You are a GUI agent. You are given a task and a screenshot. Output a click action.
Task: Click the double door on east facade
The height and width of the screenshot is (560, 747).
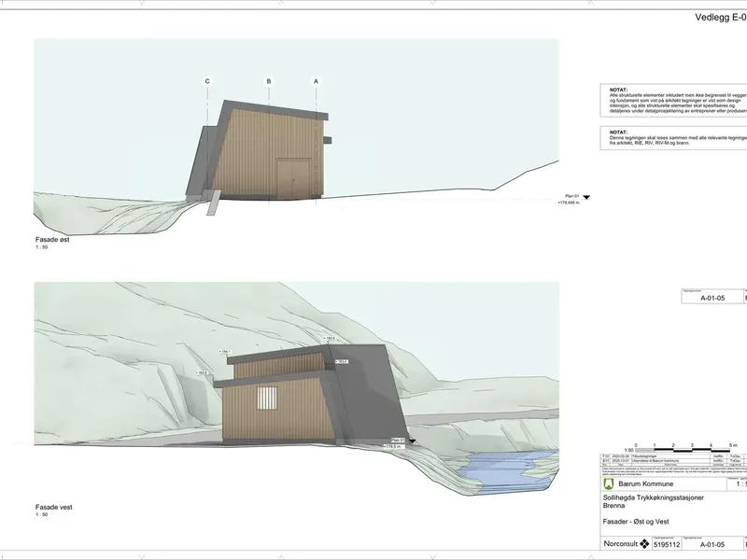coord(294,179)
